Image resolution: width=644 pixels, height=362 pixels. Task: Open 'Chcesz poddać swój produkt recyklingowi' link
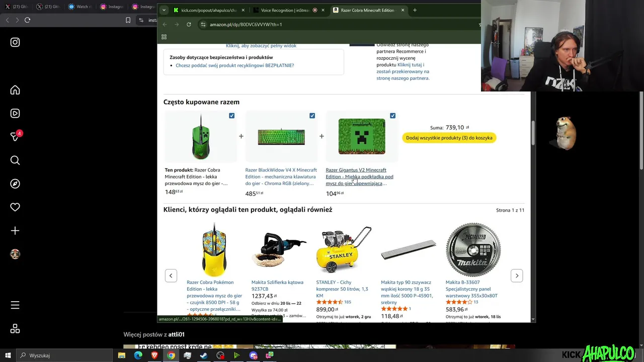click(234, 65)
